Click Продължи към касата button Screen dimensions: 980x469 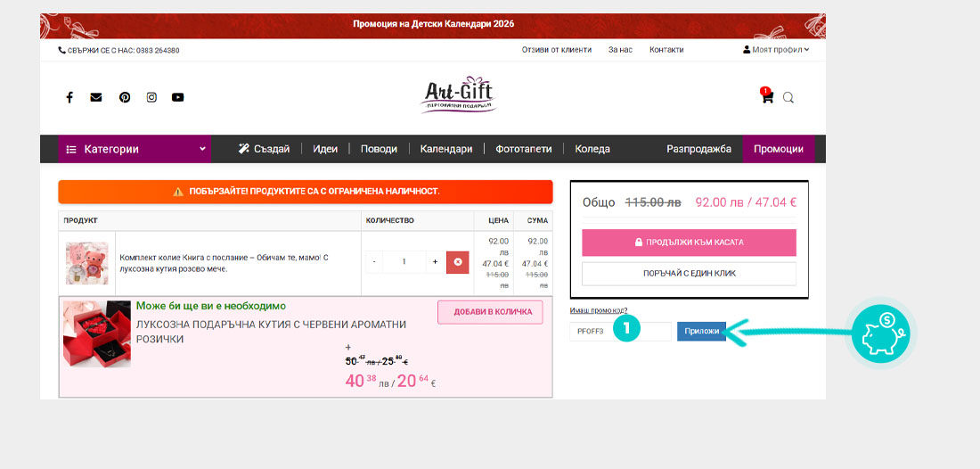(689, 242)
